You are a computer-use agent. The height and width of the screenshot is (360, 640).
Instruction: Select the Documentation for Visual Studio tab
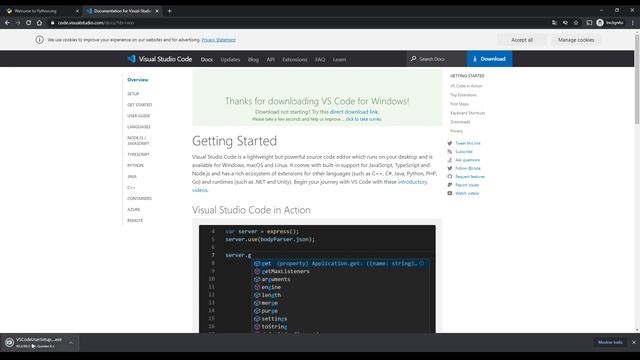122,11
